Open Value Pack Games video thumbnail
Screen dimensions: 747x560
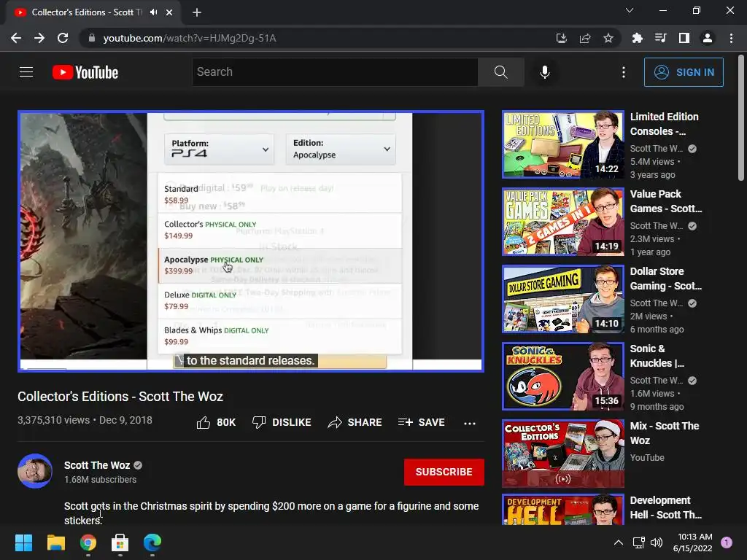(562, 222)
